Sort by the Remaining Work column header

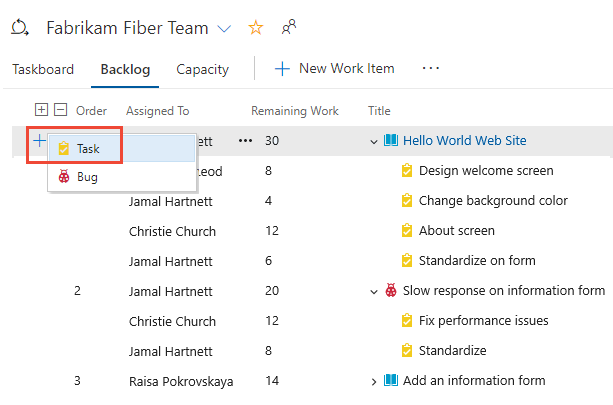click(294, 111)
